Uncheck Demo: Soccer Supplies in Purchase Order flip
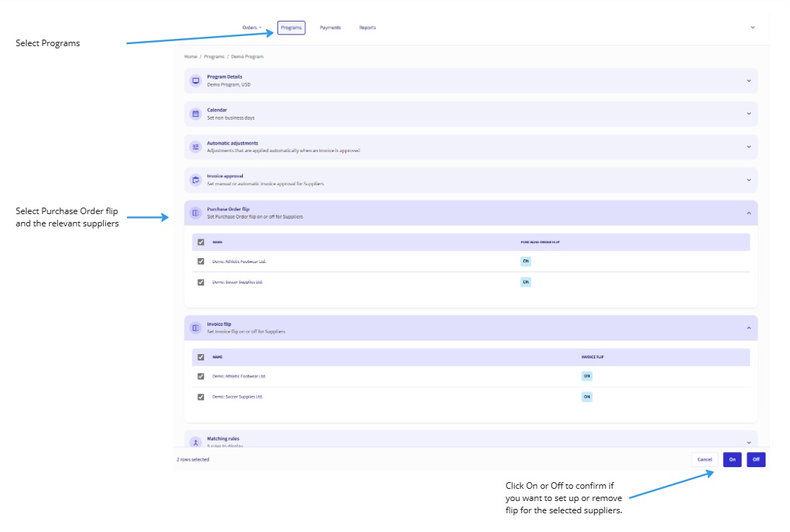Image resolution: width=790 pixels, height=532 pixels. (201, 282)
